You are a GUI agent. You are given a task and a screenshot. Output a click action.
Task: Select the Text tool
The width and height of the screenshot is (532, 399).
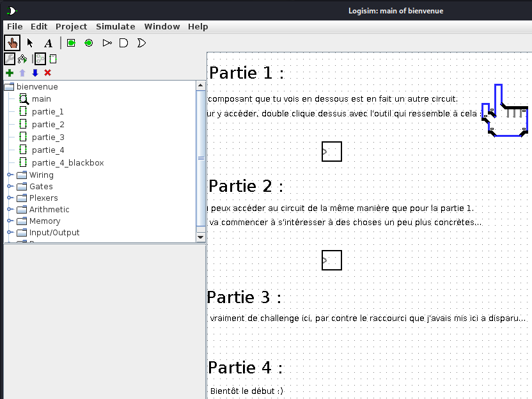(x=48, y=43)
